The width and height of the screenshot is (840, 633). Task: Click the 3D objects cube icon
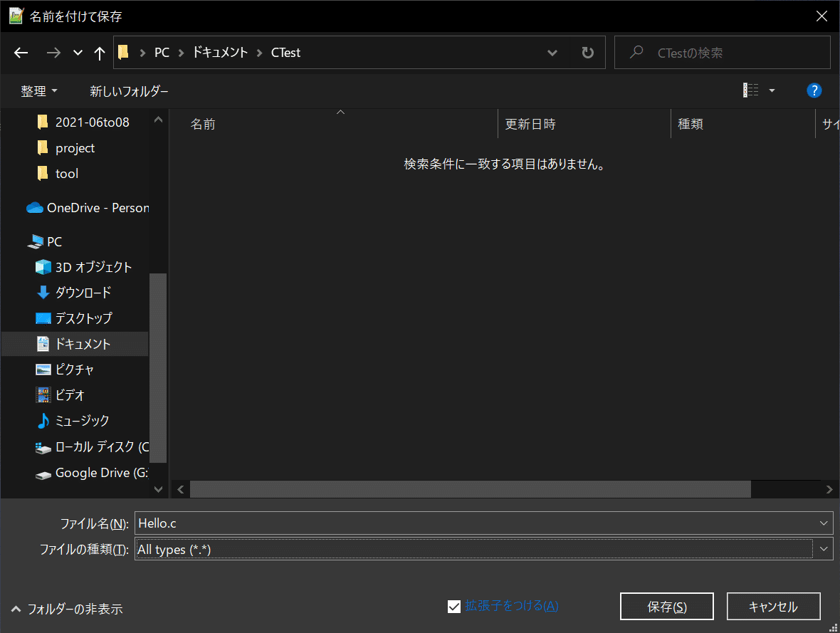43,267
